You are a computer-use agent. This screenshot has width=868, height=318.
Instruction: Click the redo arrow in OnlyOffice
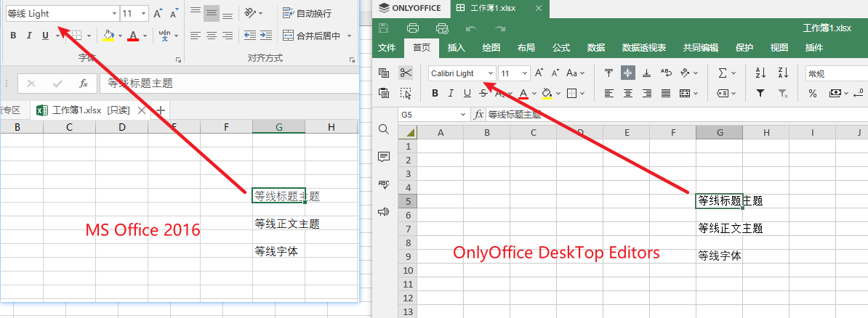[x=500, y=28]
